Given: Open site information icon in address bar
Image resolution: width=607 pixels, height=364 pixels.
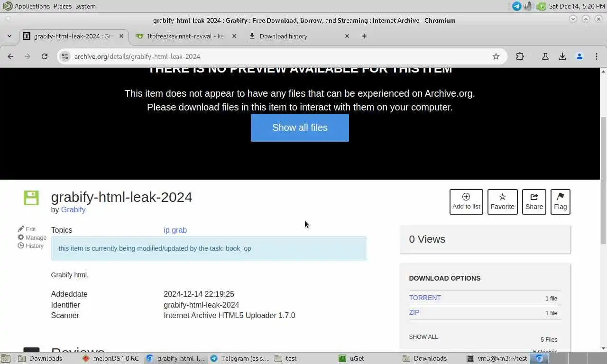Looking at the screenshot, I should click(65, 56).
